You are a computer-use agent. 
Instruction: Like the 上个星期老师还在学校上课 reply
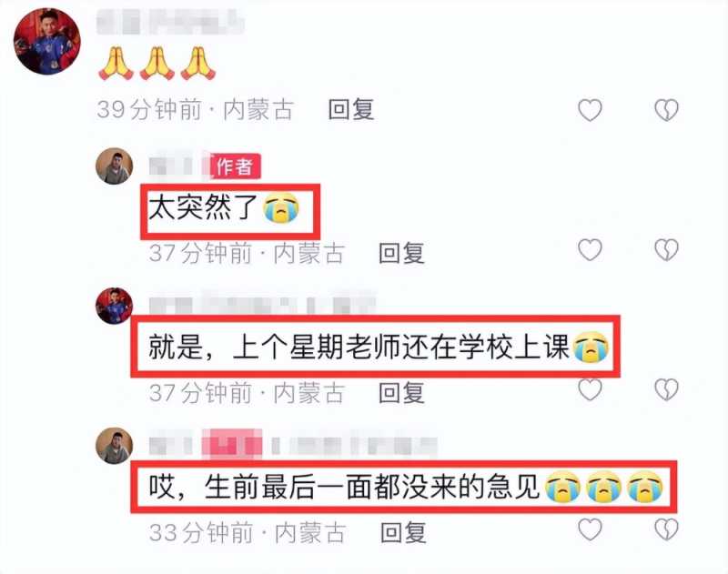click(x=590, y=389)
